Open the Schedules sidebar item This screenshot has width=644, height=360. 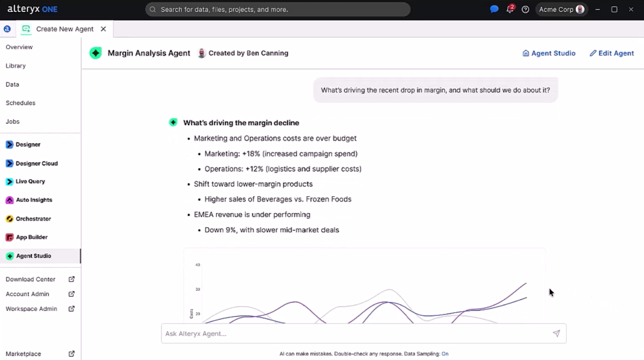21,103
